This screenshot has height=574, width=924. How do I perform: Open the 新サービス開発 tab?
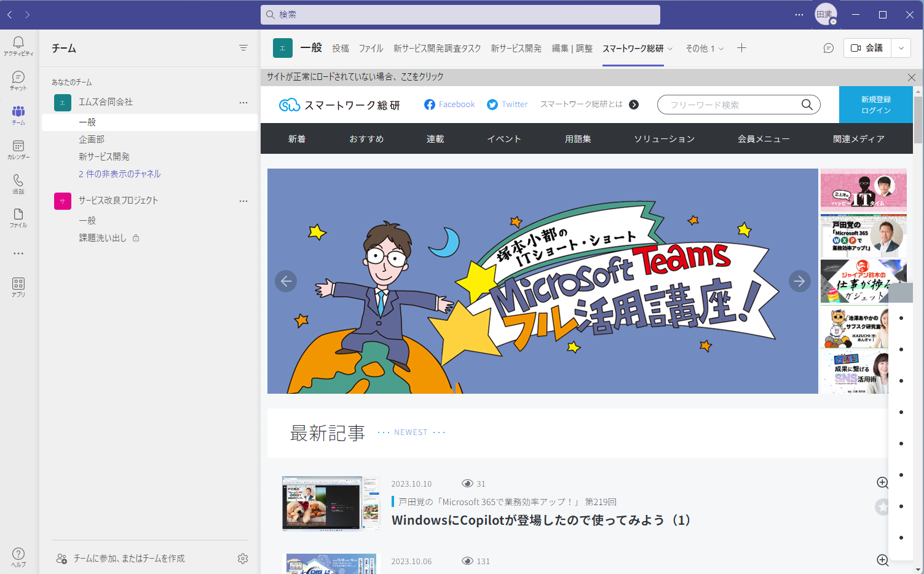[516, 49]
